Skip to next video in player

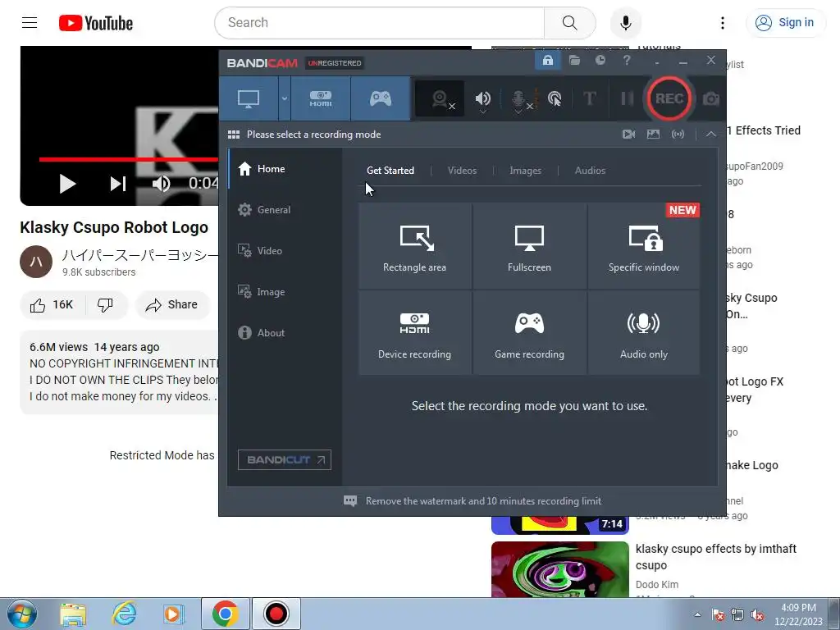click(118, 184)
